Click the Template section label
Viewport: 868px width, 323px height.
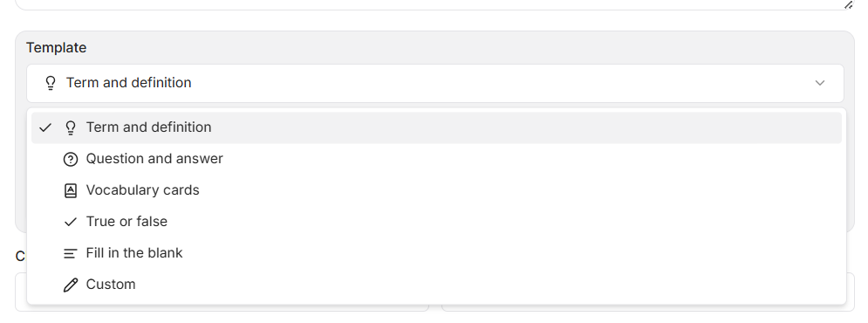coord(56,48)
